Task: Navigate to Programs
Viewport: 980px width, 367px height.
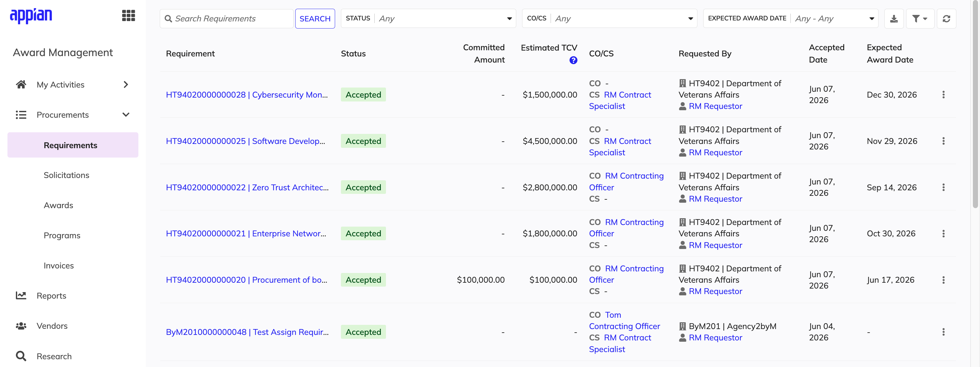Action: pyautogui.click(x=62, y=235)
